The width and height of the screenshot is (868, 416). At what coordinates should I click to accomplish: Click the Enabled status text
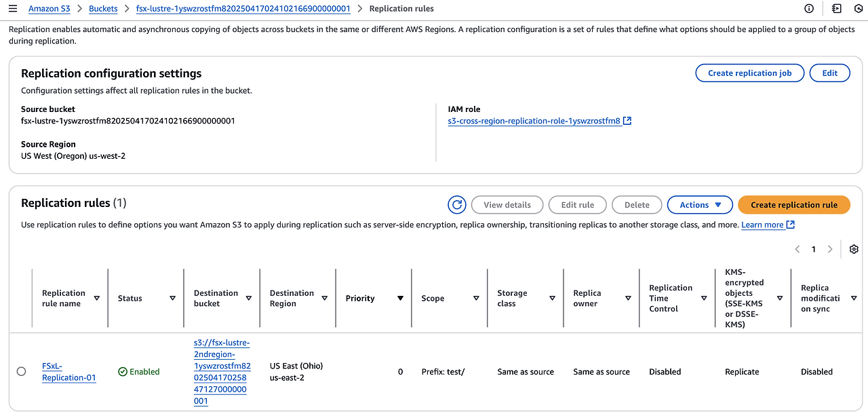point(144,372)
